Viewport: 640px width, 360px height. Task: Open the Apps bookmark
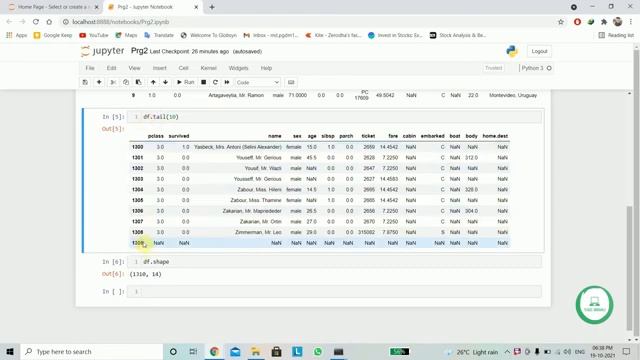pyautogui.click(x=17, y=36)
